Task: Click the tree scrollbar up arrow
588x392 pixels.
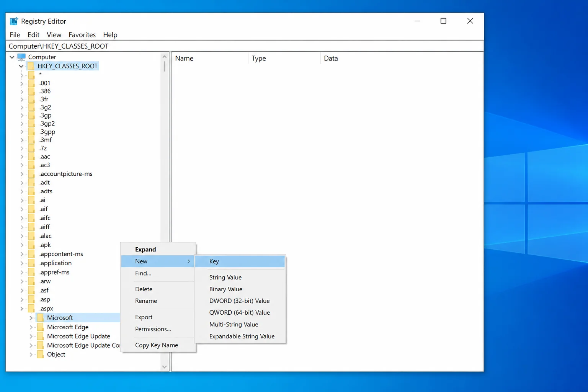Action: [x=165, y=57]
